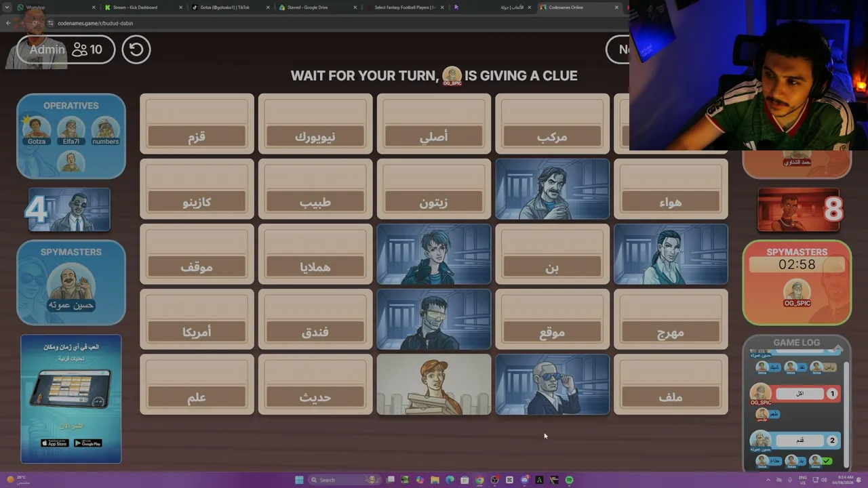Click the taskbar Search box
868x488 pixels.
[344, 480]
